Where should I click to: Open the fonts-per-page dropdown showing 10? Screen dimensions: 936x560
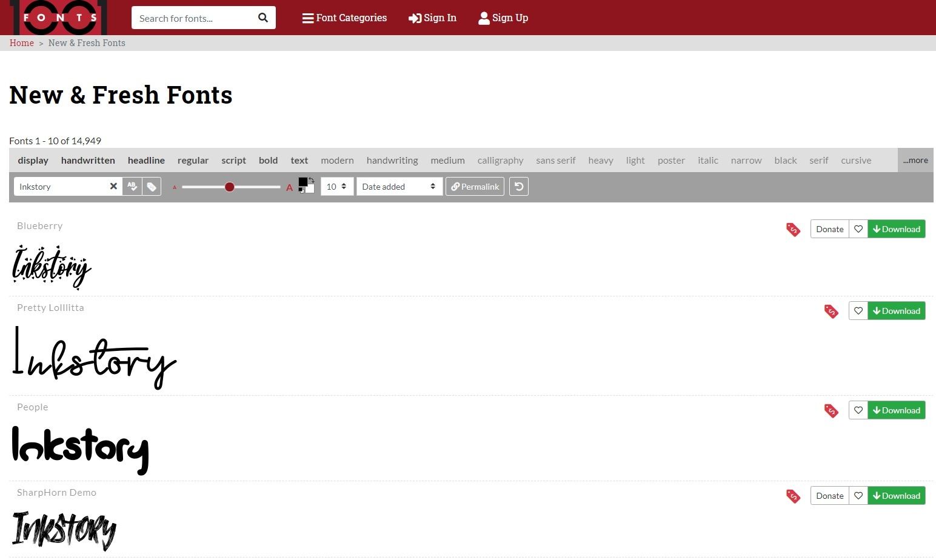tap(336, 187)
